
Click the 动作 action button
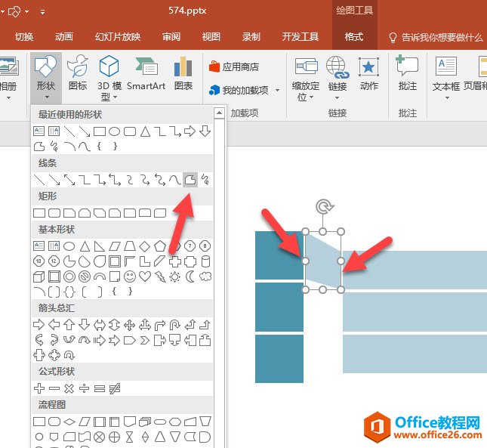pos(369,73)
